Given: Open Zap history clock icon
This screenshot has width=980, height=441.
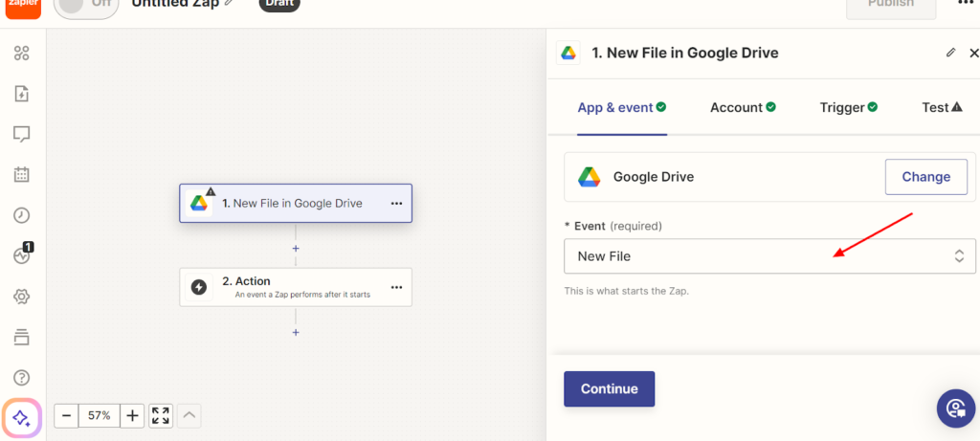Looking at the screenshot, I should [21, 215].
